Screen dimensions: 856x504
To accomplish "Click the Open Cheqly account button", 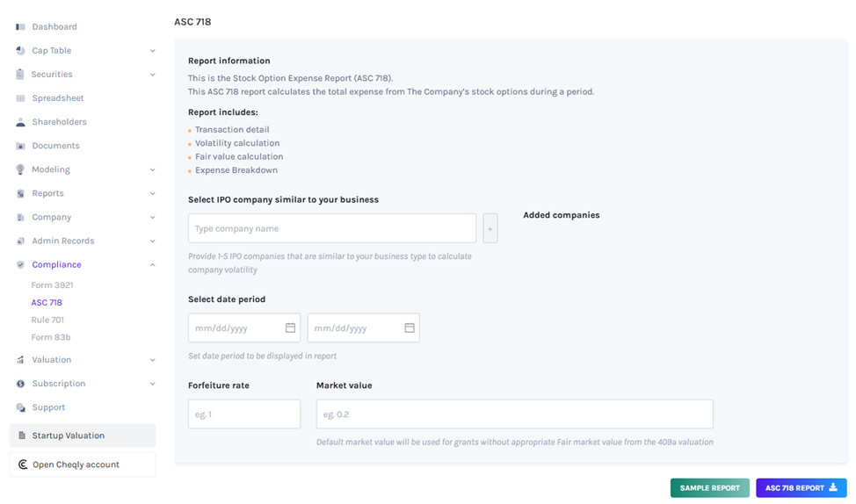I will pyautogui.click(x=83, y=464).
